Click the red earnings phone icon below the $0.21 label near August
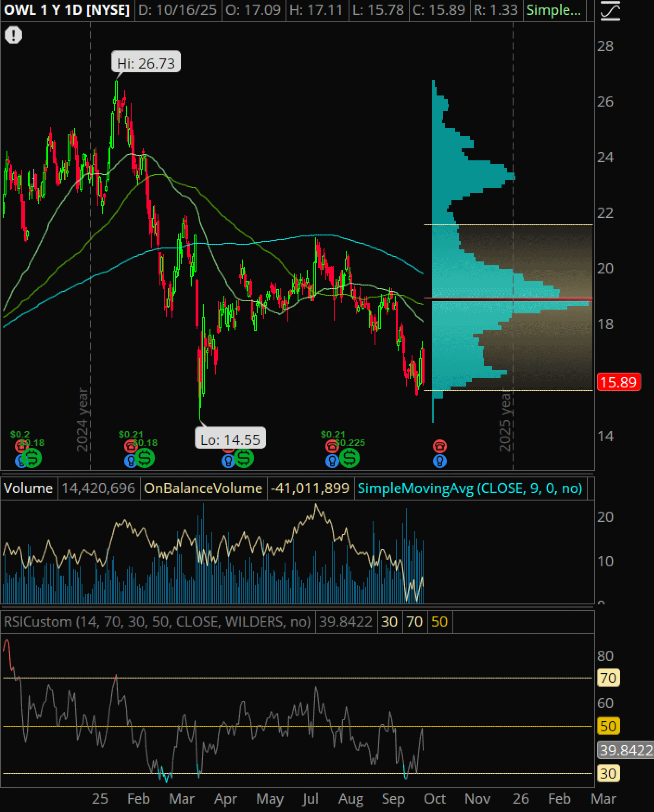This screenshot has height=812, width=654. tap(332, 446)
